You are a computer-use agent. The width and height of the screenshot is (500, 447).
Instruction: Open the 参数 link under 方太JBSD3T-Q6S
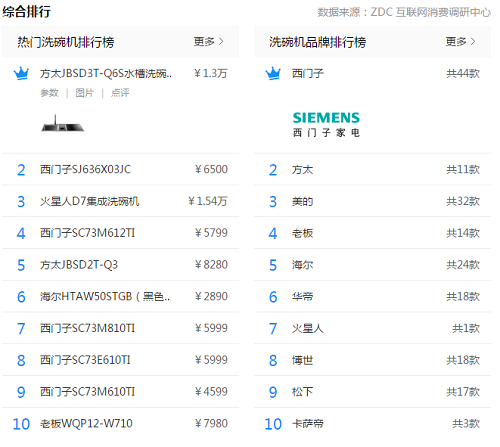49,93
